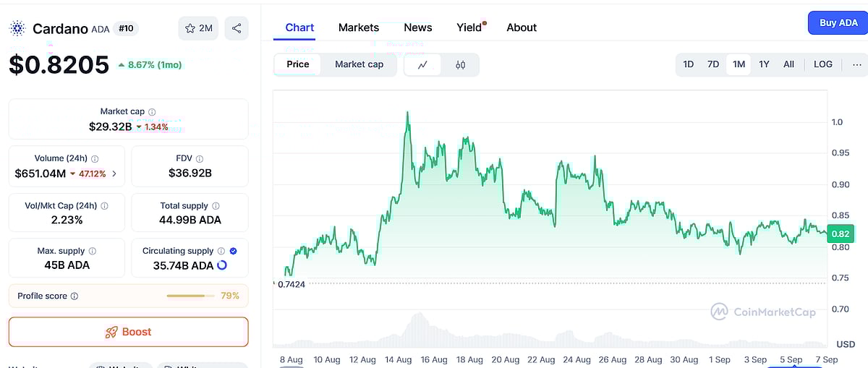
Task: Switch to candlestick chart icon
Action: 461,64
